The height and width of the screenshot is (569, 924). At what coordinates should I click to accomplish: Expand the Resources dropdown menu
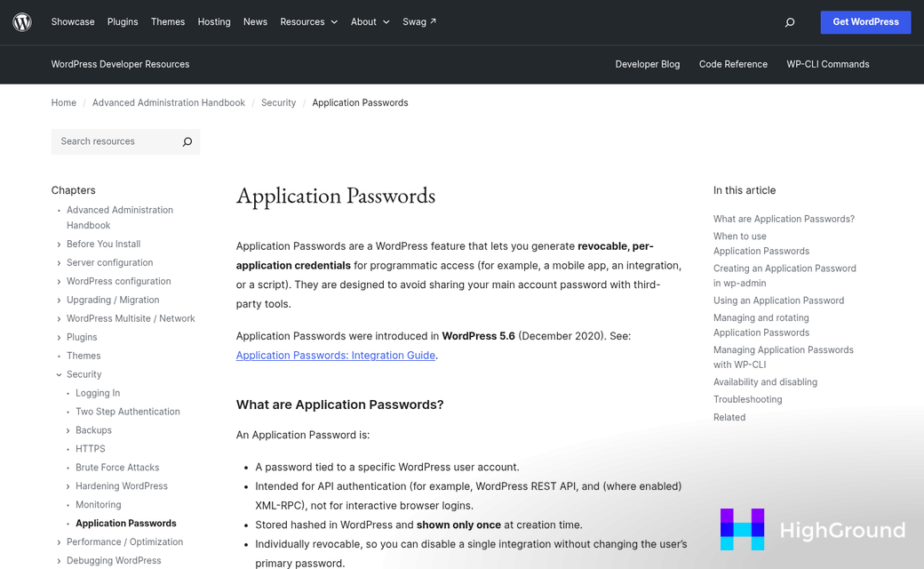click(x=309, y=22)
